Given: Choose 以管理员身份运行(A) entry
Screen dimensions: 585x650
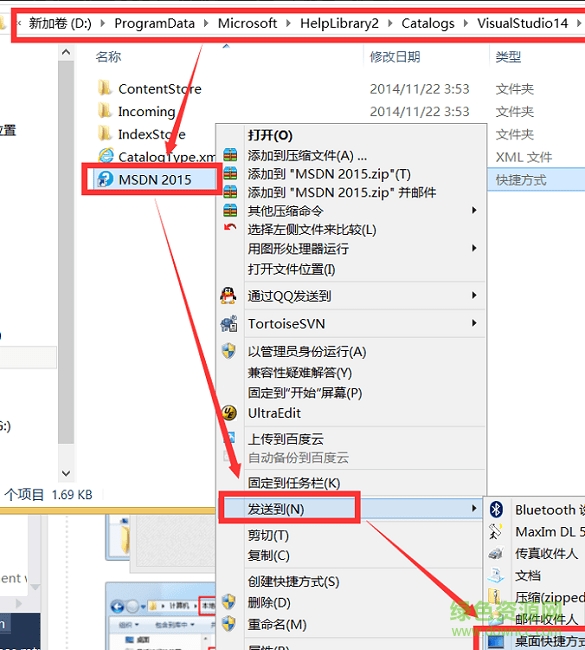Looking at the screenshot, I should point(307,352).
